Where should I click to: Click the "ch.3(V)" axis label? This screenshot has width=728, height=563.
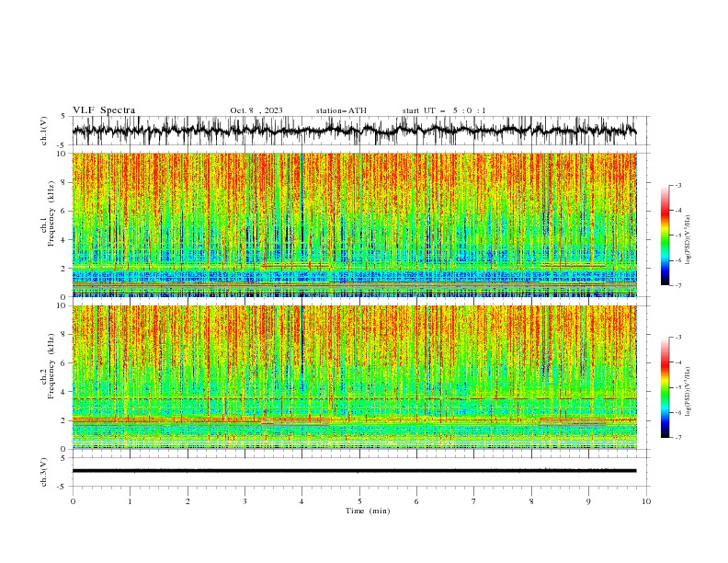pos(44,472)
